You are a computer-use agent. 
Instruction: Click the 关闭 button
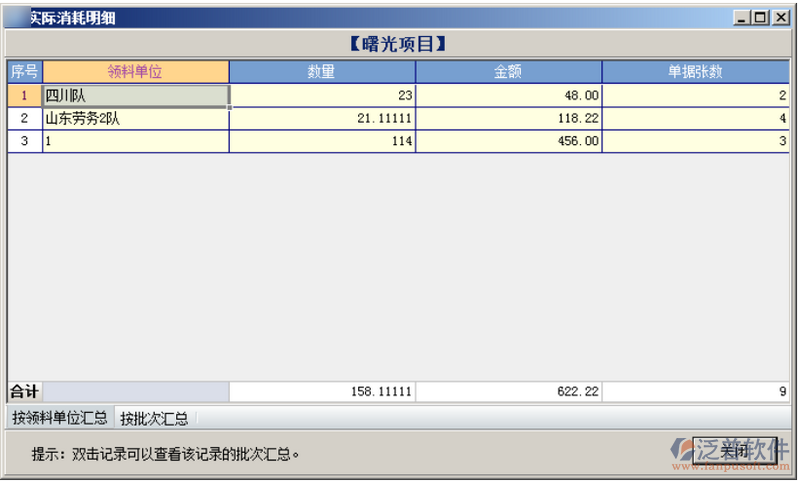coord(734,450)
